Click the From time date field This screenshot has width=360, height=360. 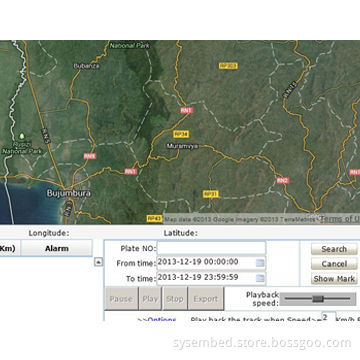coord(211,263)
